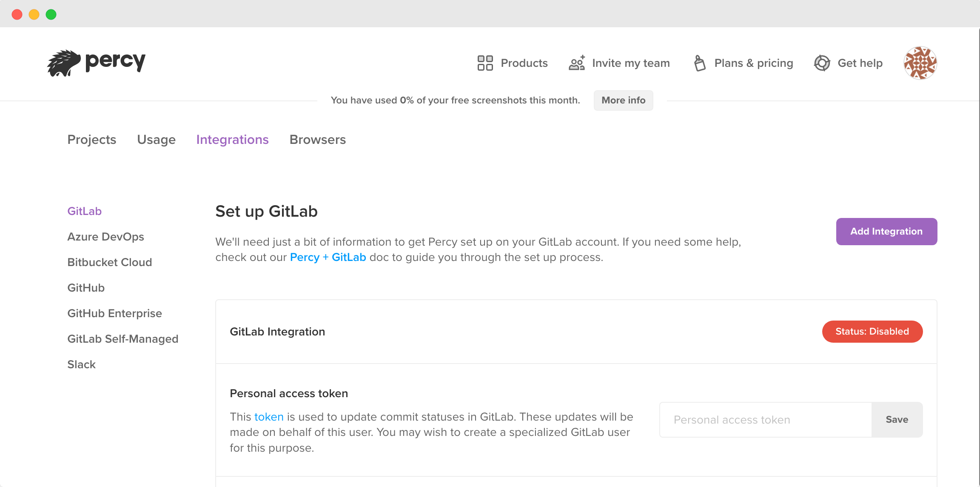Choose GitHub Enterprise from sidebar
This screenshot has height=487, width=980.
[114, 313]
